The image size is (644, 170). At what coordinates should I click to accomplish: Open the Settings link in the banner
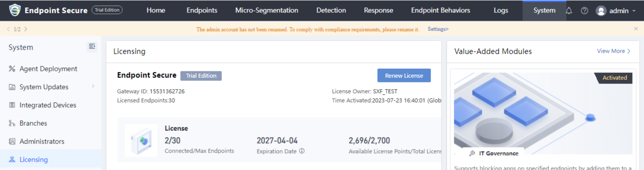(x=438, y=29)
